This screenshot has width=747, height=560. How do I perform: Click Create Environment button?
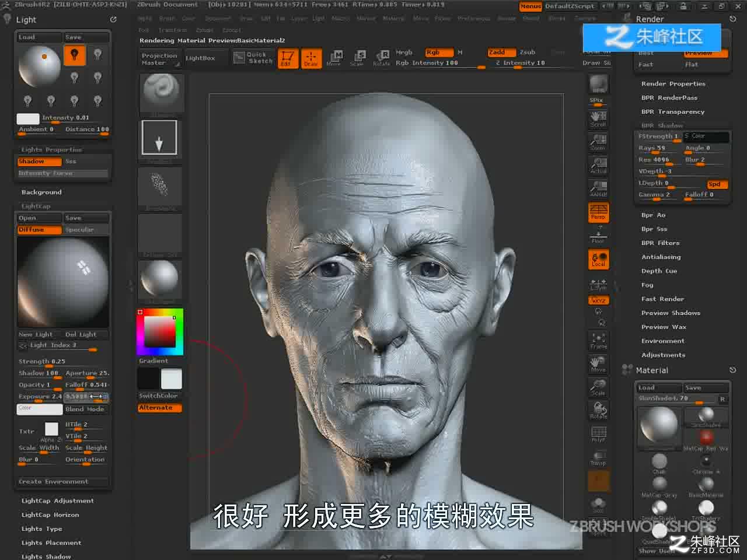pyautogui.click(x=62, y=482)
